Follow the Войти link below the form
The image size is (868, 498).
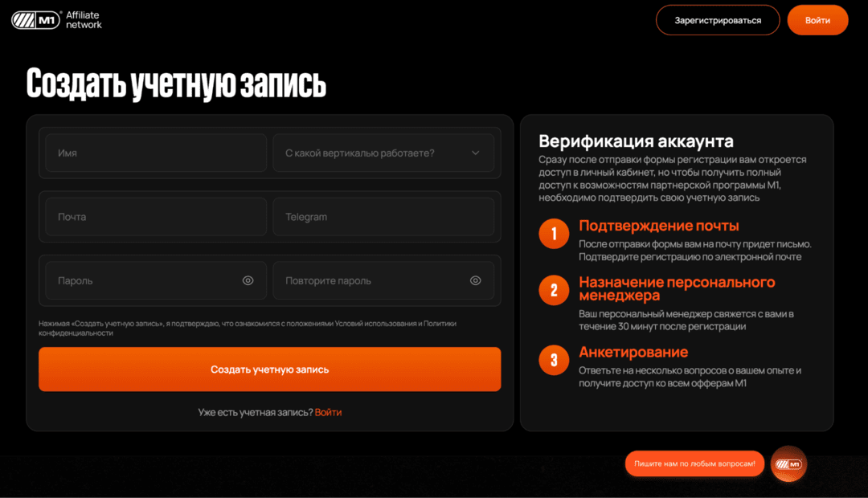[328, 412]
